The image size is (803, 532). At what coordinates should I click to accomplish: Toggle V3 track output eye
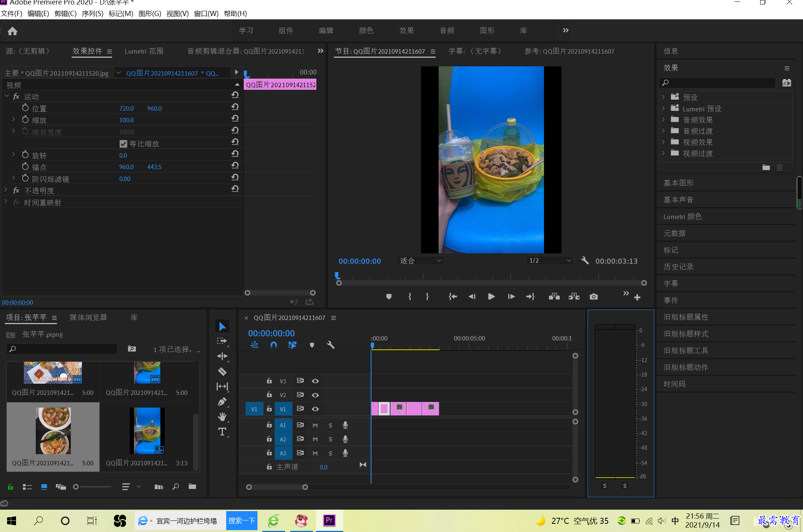315,381
